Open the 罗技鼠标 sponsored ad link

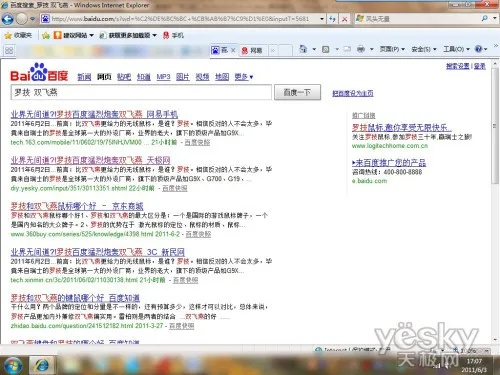(402, 127)
